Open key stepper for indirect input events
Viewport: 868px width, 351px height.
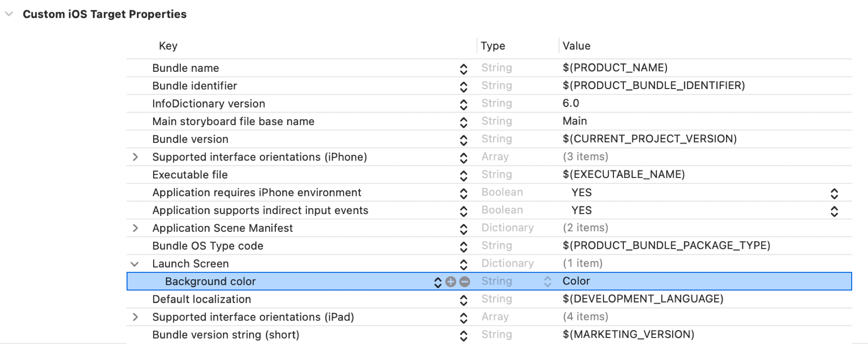[x=463, y=211]
